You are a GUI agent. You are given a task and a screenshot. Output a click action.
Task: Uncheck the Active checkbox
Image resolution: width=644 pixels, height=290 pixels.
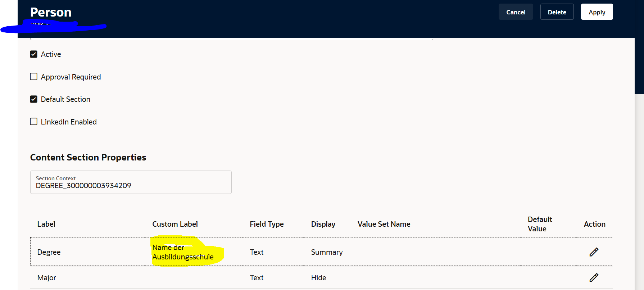[34, 54]
